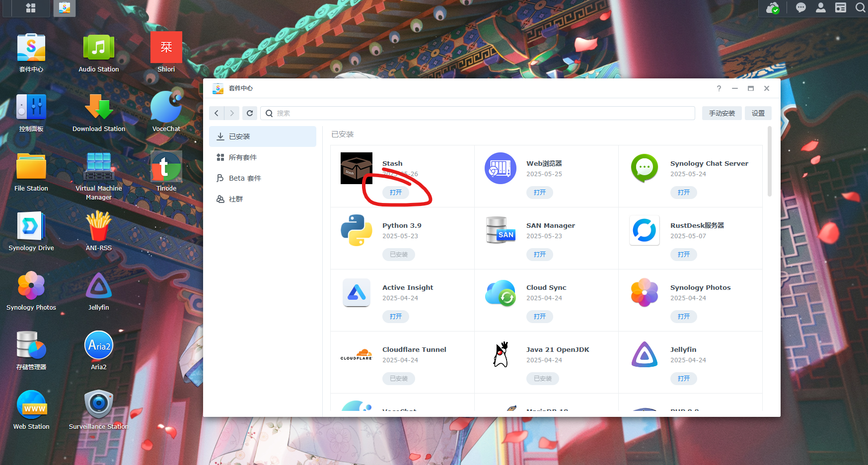Go forward in Package Center

pos(232,113)
